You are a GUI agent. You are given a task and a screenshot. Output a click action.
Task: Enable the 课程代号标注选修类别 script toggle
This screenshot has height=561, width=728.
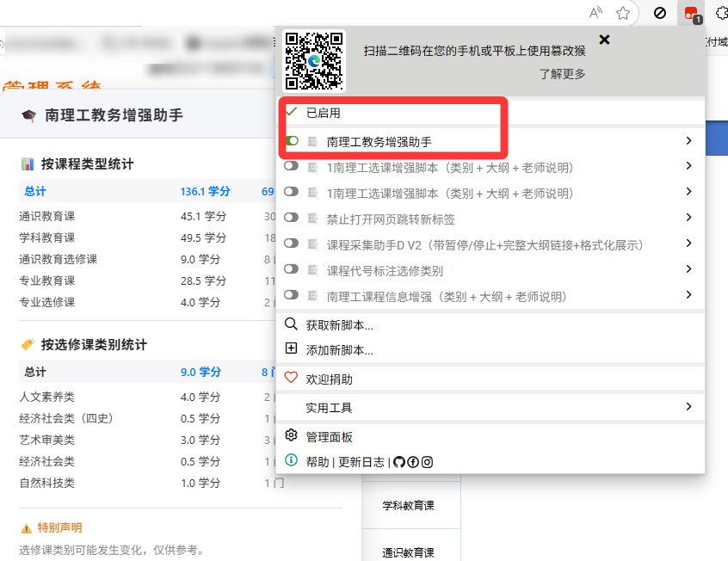(x=292, y=270)
